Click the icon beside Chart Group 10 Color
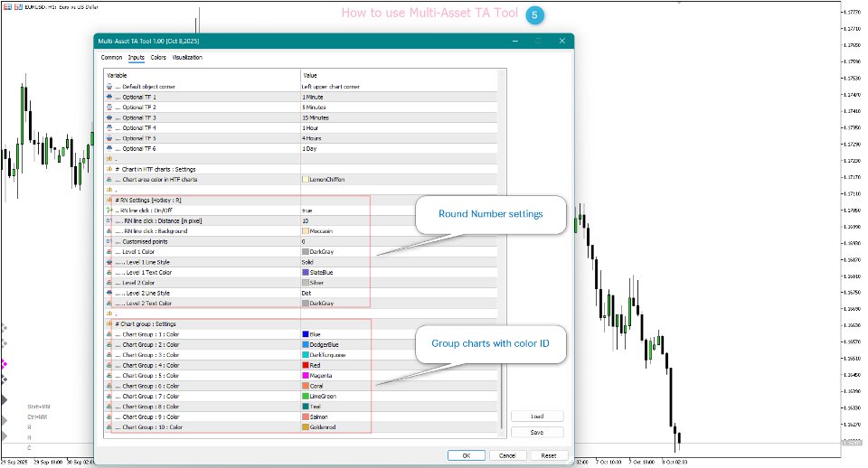The height and width of the screenshot is (468, 868). click(x=109, y=427)
